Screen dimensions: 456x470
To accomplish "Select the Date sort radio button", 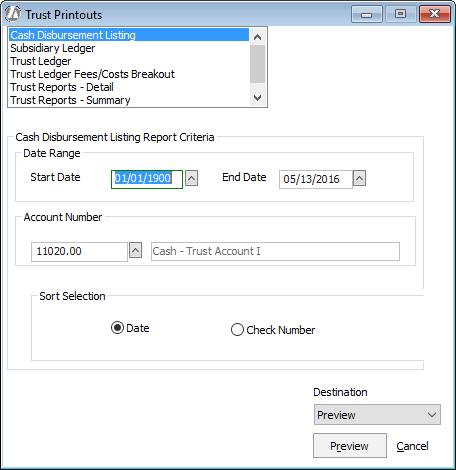I will tap(117, 328).
